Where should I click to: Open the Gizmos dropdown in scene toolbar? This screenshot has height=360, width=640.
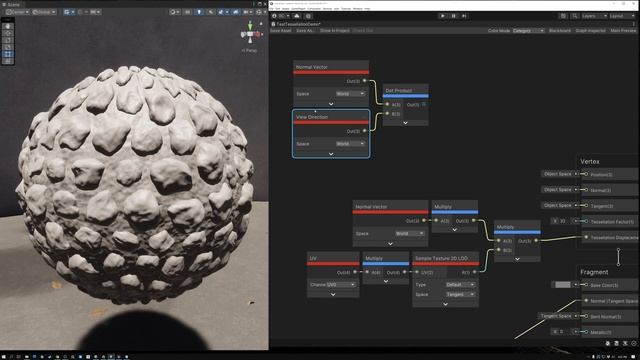(260, 12)
